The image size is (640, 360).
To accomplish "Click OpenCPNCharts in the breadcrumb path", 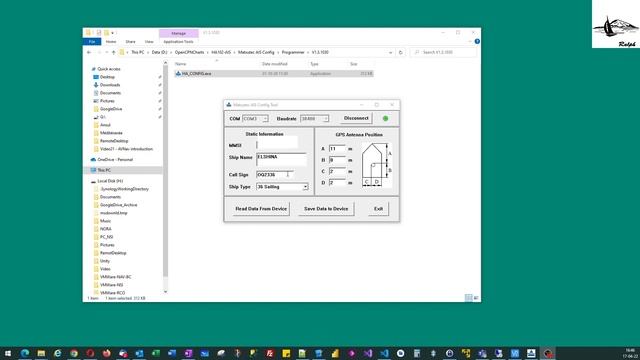I will tap(189, 52).
